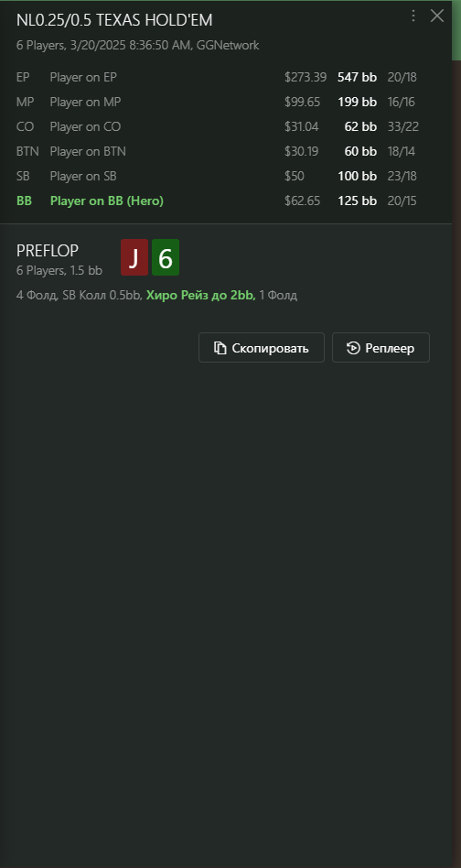Select the Player on MP row
461x868 pixels.
click(226, 102)
